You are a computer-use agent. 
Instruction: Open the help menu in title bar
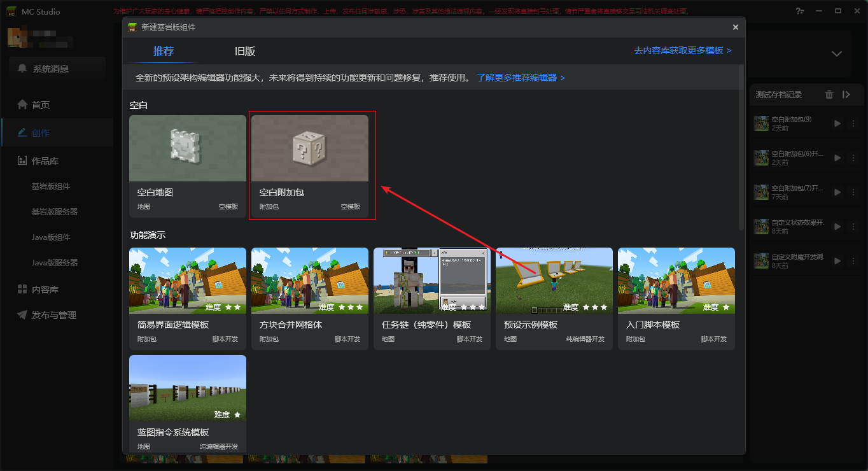click(x=799, y=11)
